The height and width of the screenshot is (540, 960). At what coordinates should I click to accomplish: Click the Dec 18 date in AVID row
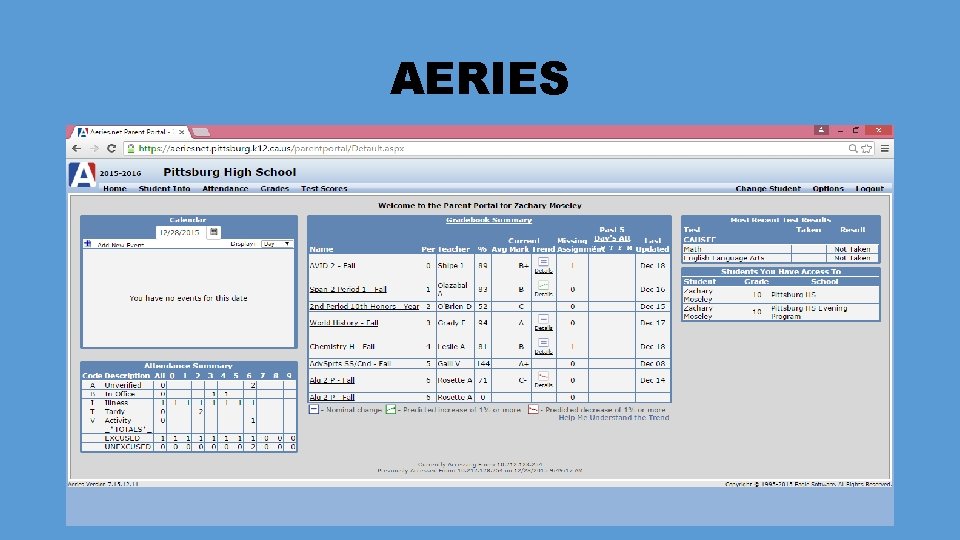pos(652,266)
